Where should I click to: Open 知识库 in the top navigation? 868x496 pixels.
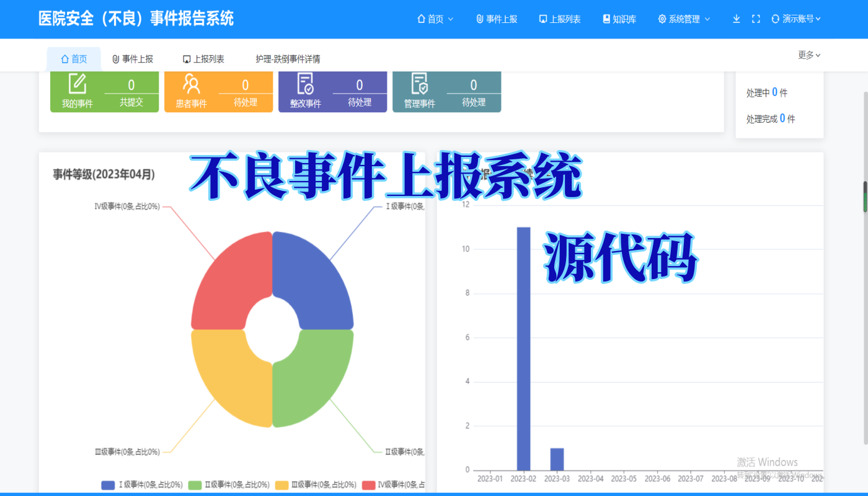coord(619,19)
